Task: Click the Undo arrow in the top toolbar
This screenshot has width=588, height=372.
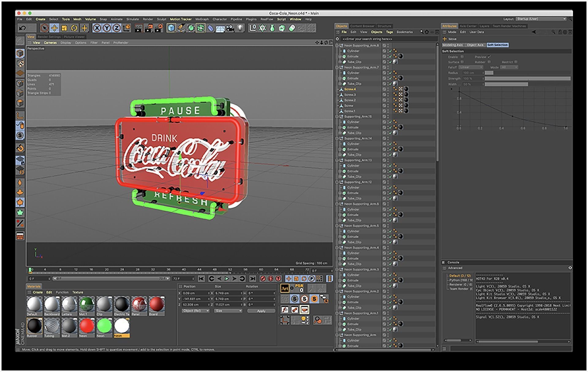Action: [22, 28]
